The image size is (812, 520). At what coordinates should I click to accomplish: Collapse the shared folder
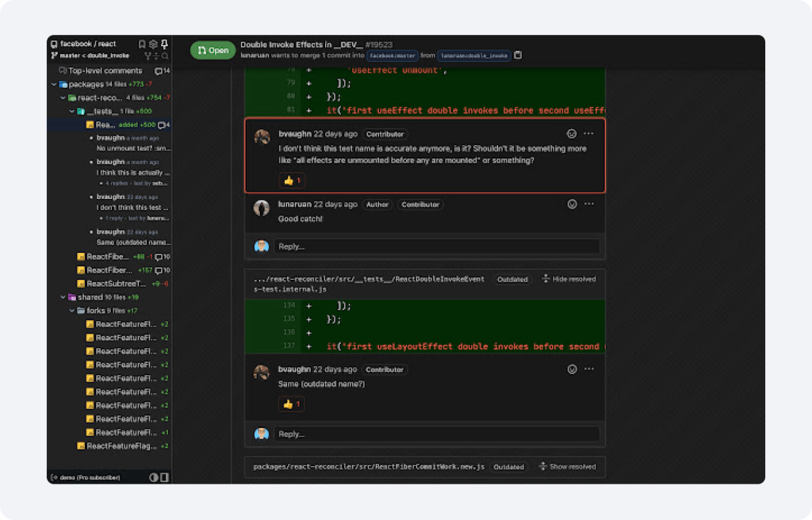coord(63,297)
